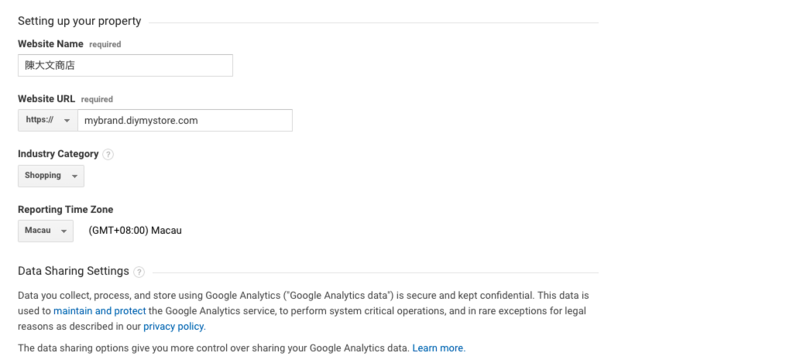Expand the Shopping industry category dropdown

coord(51,176)
